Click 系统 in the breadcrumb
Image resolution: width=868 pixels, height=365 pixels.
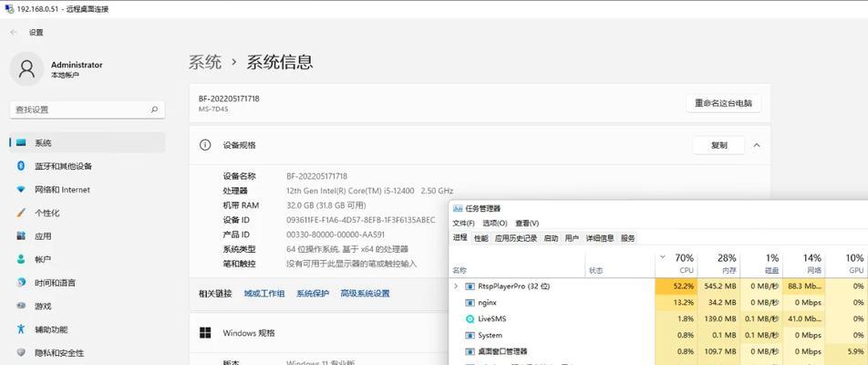(205, 61)
